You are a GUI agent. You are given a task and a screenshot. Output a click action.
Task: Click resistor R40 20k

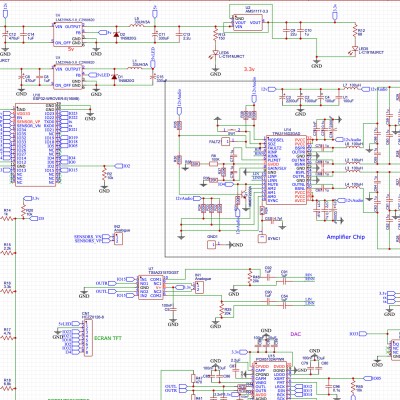(x=249, y=277)
